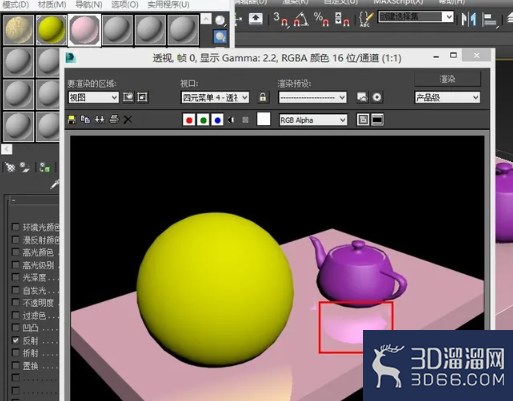
Task: Click the keyboard shortcut override upload-arrow icon
Action: 256,18
